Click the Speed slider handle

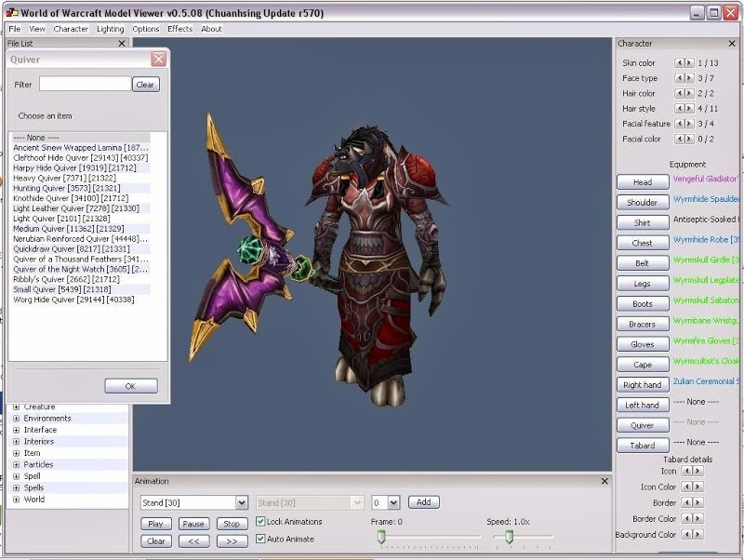[509, 537]
